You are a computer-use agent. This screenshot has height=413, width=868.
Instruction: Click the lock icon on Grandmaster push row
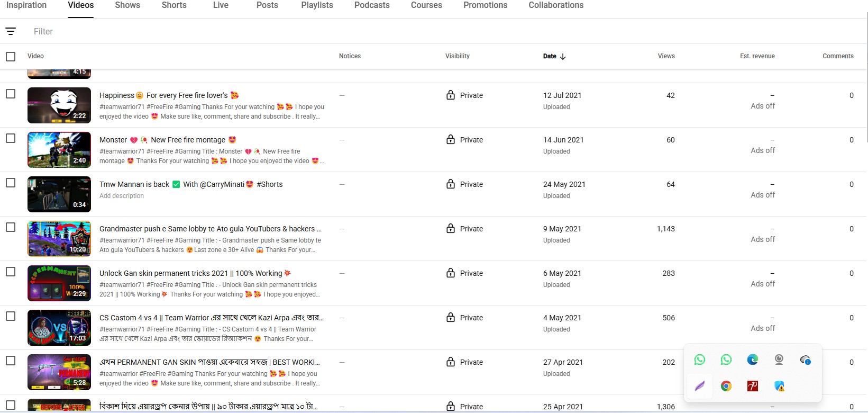pos(451,229)
